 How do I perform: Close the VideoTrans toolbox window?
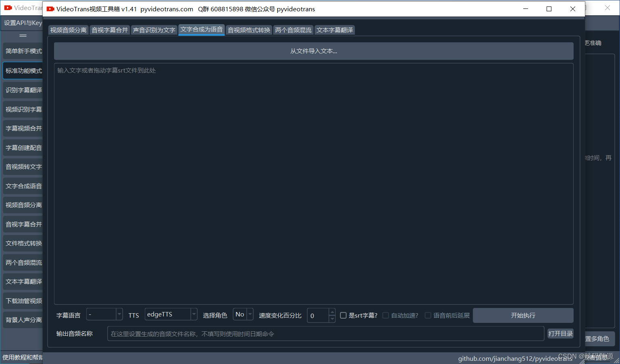coord(573,9)
